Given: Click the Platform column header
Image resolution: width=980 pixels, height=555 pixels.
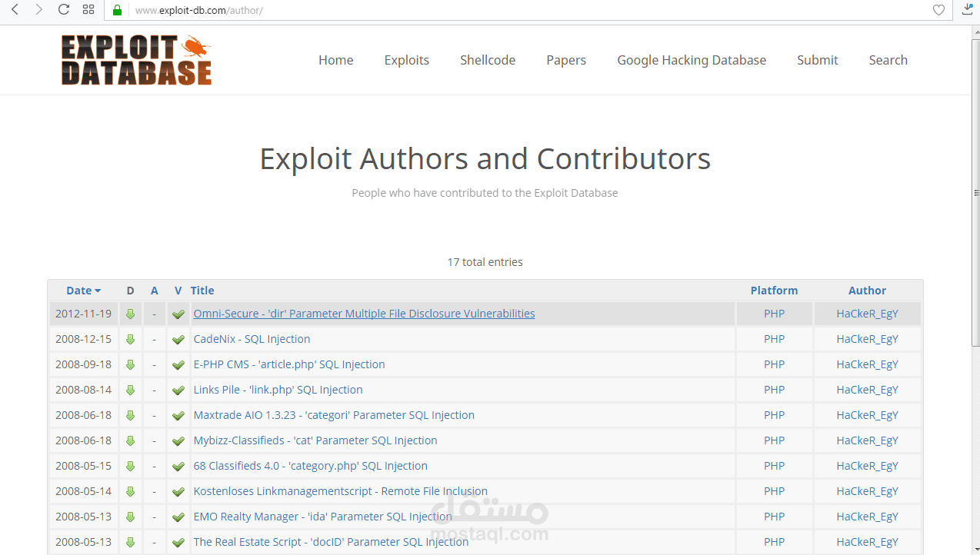Looking at the screenshot, I should (774, 291).
